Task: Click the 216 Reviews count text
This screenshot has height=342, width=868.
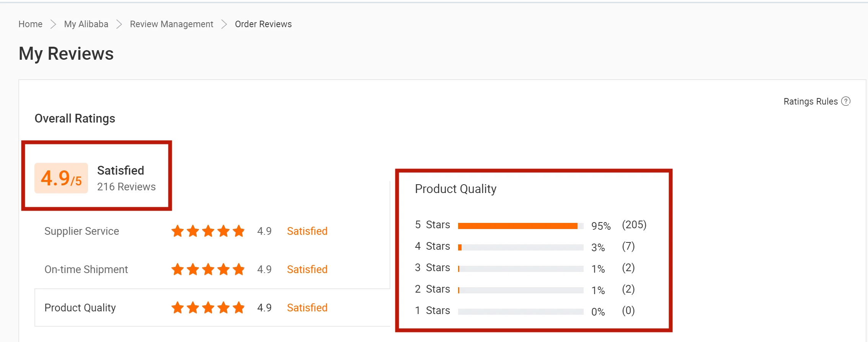Action: [x=126, y=187]
